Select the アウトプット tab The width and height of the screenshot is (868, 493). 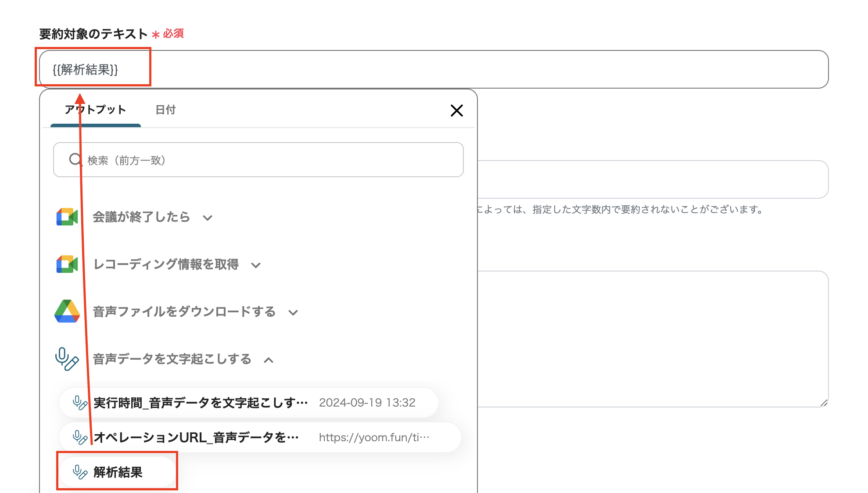pos(95,110)
